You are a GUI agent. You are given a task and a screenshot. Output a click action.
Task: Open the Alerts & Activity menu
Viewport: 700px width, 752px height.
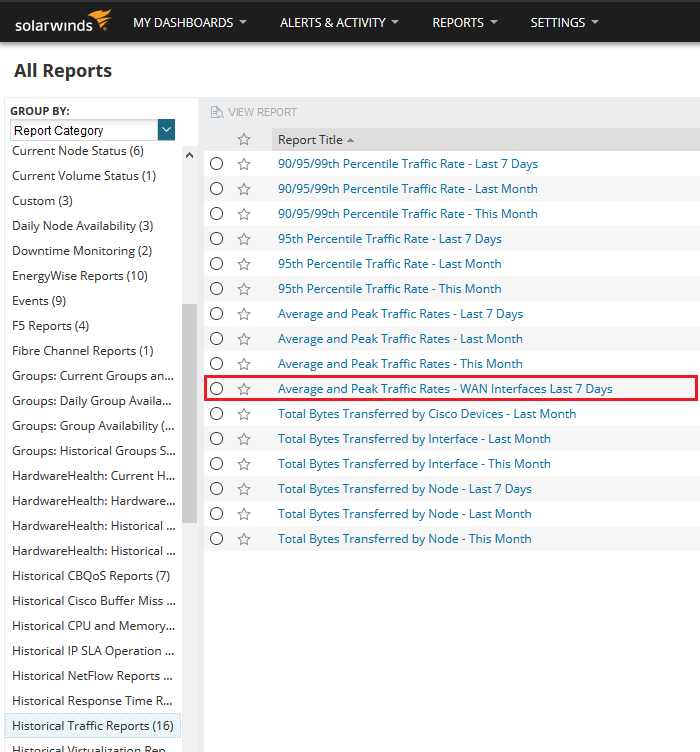tap(338, 22)
